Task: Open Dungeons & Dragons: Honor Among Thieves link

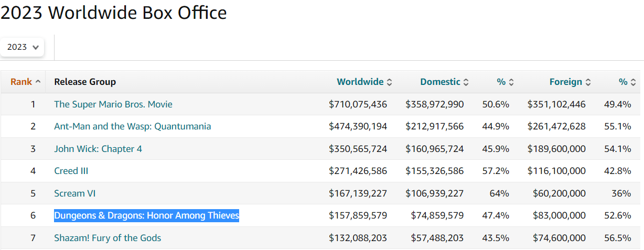Action: (147, 215)
